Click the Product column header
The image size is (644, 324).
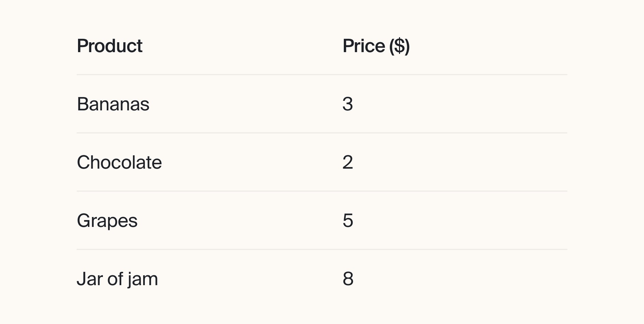tap(109, 46)
